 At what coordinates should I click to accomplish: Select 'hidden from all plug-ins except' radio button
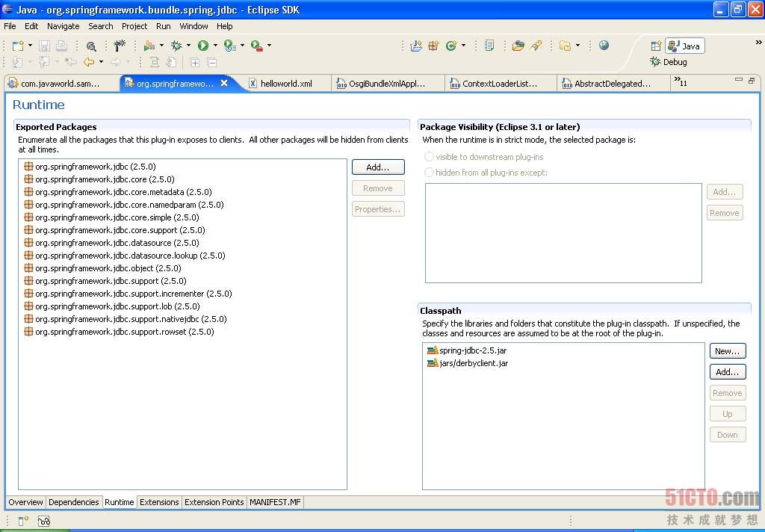[x=429, y=173]
